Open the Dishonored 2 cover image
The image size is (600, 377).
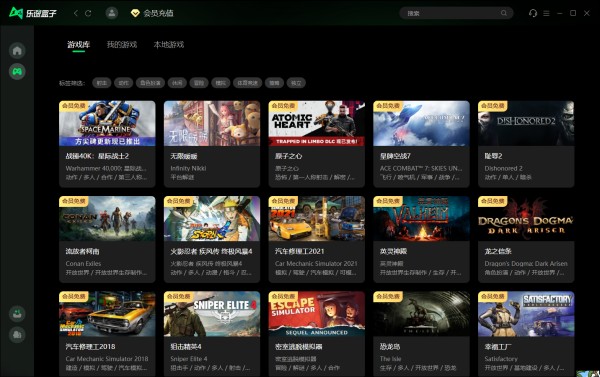[526, 123]
